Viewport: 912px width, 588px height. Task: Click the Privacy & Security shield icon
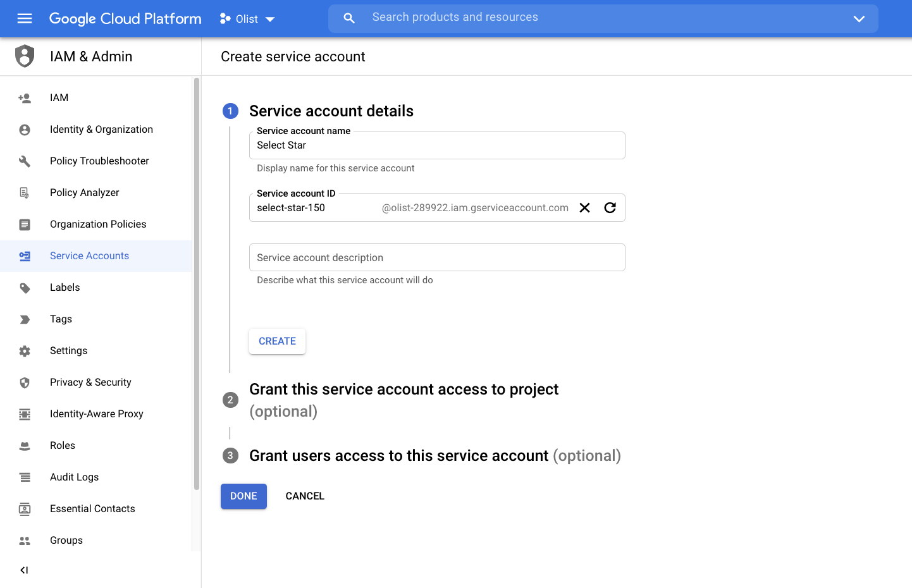(x=25, y=383)
